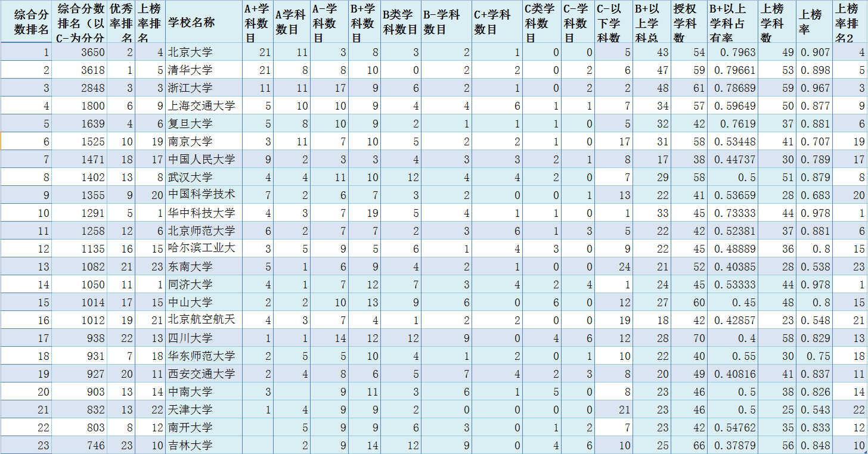868x454 pixels.
Task: Select the ratio value 0.37879
Action: [733, 445]
